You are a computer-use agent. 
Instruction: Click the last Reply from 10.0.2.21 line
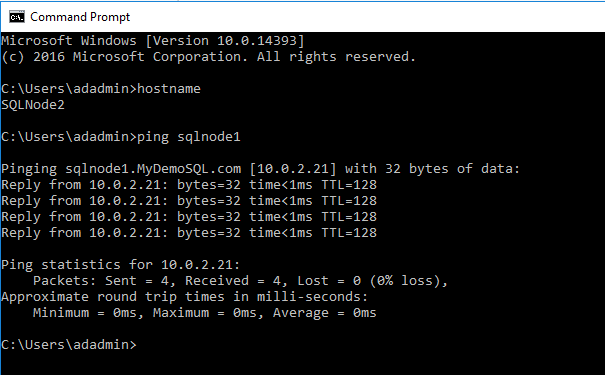point(189,233)
